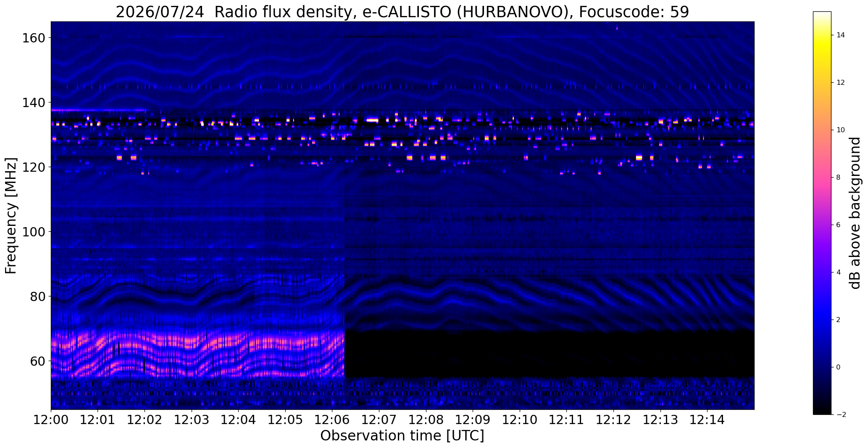868x448 pixels.
Task: Click the Frequency [MHz] axis label
Action: coord(11,216)
